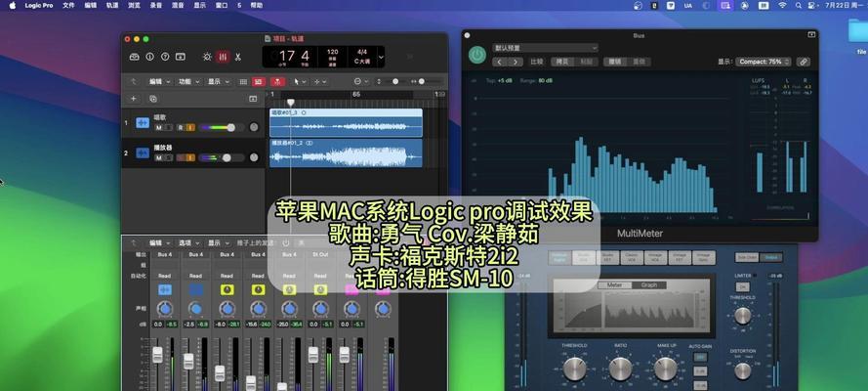Click the playhead marker in the ruler
The image size is (868, 391).
click(290, 103)
